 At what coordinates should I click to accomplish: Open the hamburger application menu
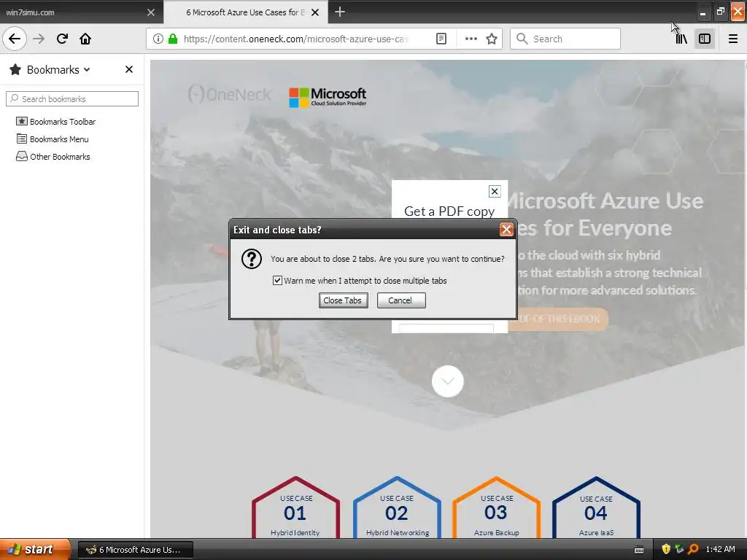[733, 39]
